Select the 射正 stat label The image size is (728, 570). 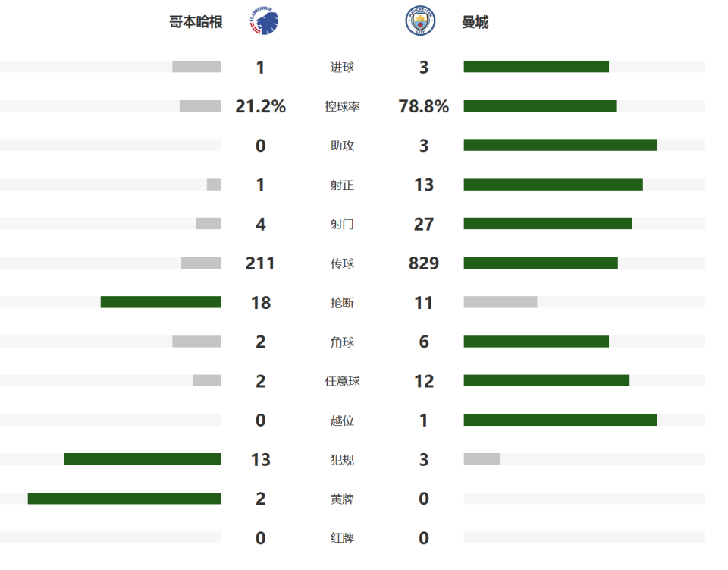pyautogui.click(x=342, y=185)
